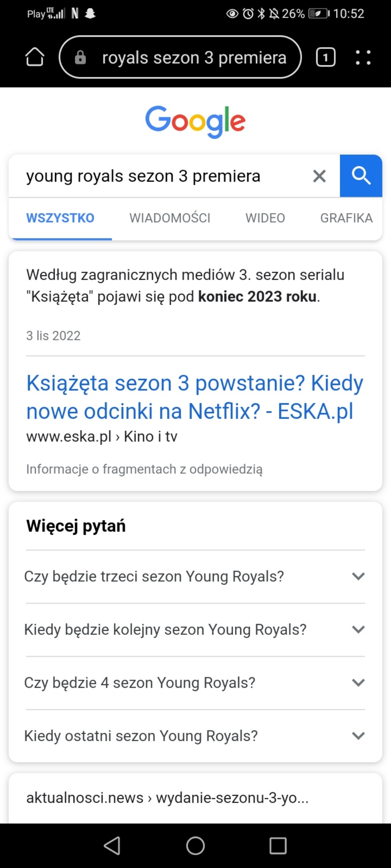
Task: Tap the padlock icon in address bar
Action: click(80, 57)
